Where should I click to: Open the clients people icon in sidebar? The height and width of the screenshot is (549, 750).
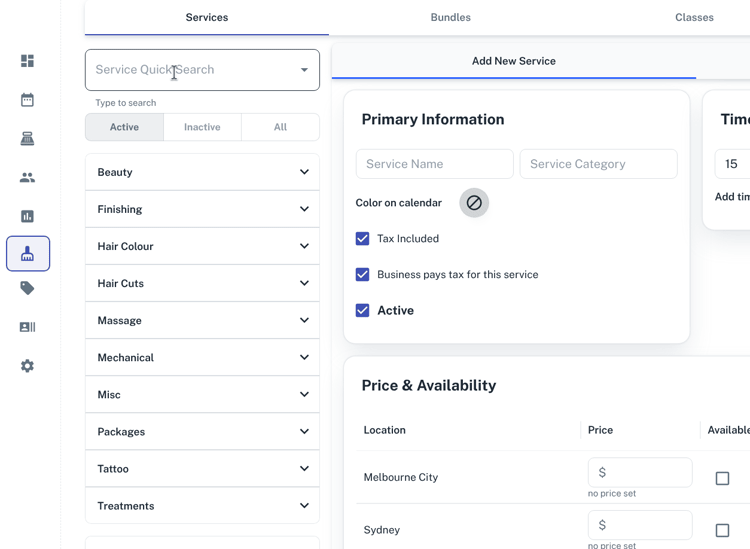pos(27,178)
